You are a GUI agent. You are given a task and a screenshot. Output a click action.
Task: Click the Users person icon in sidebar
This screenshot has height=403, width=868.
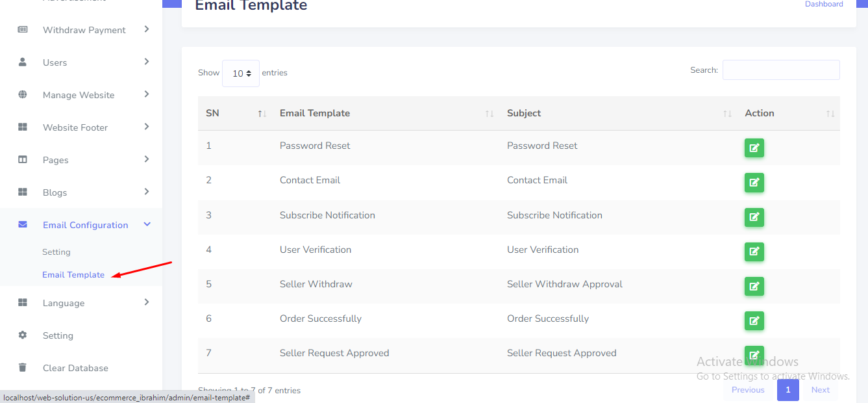coord(23,62)
